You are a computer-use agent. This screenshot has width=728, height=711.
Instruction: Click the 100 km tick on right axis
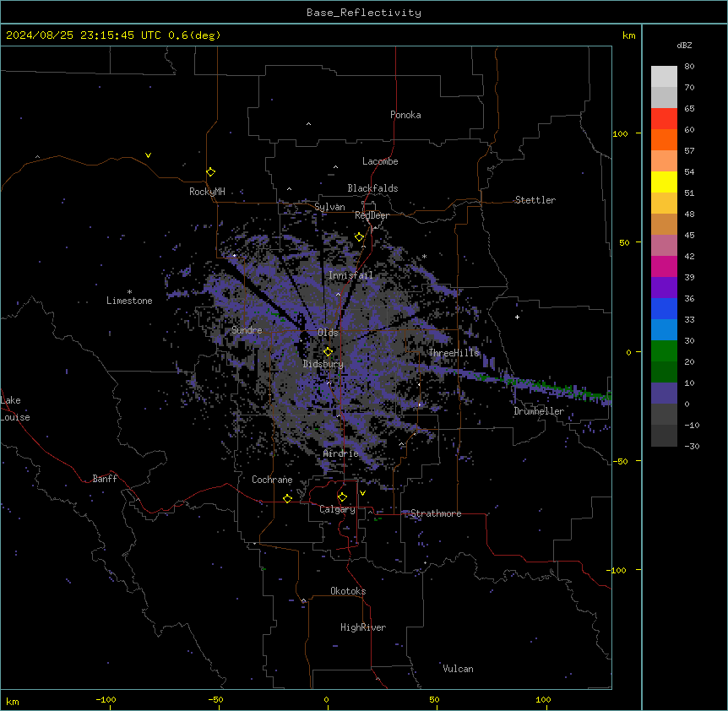coord(620,133)
